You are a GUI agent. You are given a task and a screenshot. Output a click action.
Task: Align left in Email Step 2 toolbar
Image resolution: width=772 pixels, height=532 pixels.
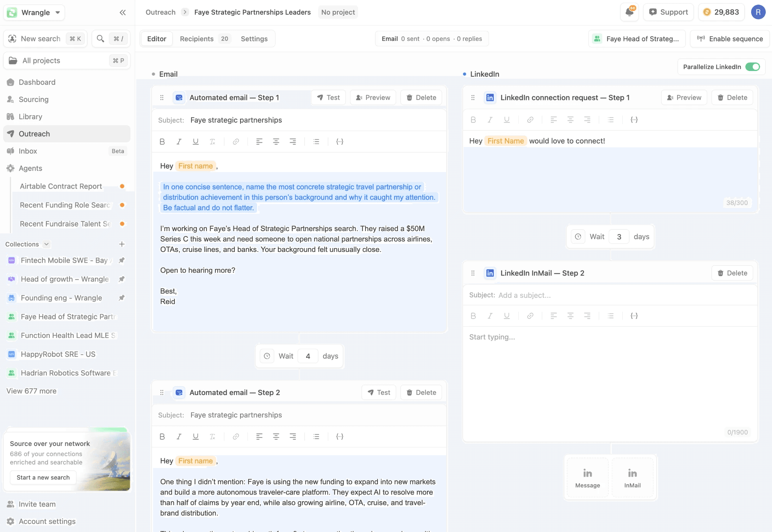coord(259,436)
